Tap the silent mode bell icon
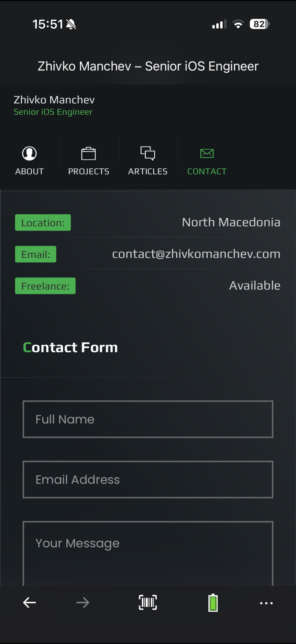The width and height of the screenshot is (296, 644). point(71,24)
